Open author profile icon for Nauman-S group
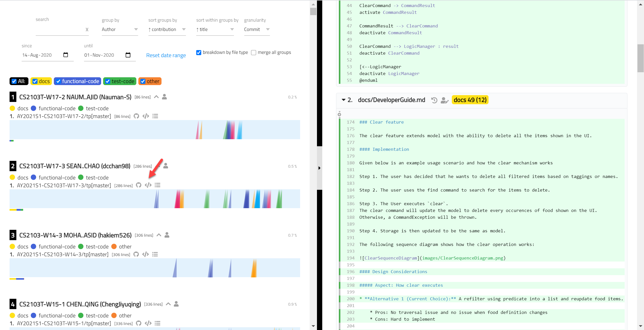Image resolution: width=644 pixels, height=330 pixels. [x=165, y=97]
